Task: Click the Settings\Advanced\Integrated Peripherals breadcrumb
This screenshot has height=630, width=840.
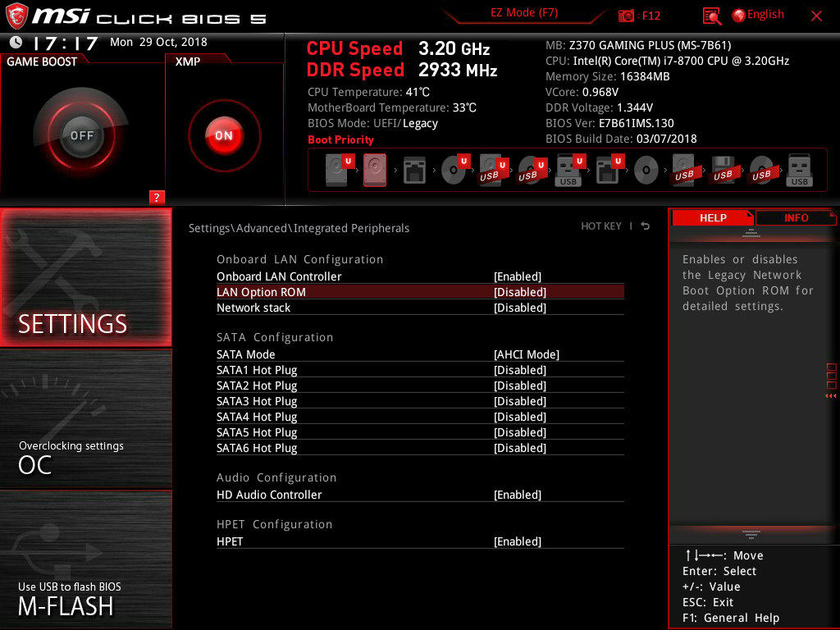Action: pos(299,228)
